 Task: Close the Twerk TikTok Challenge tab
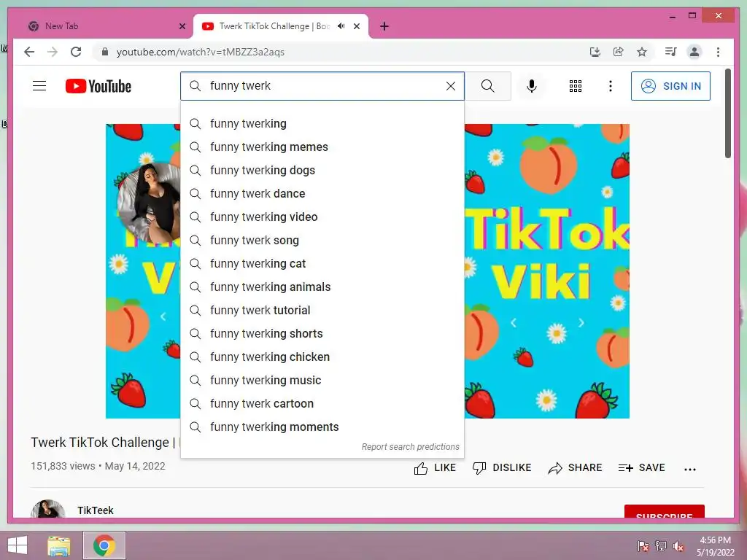pos(357,26)
